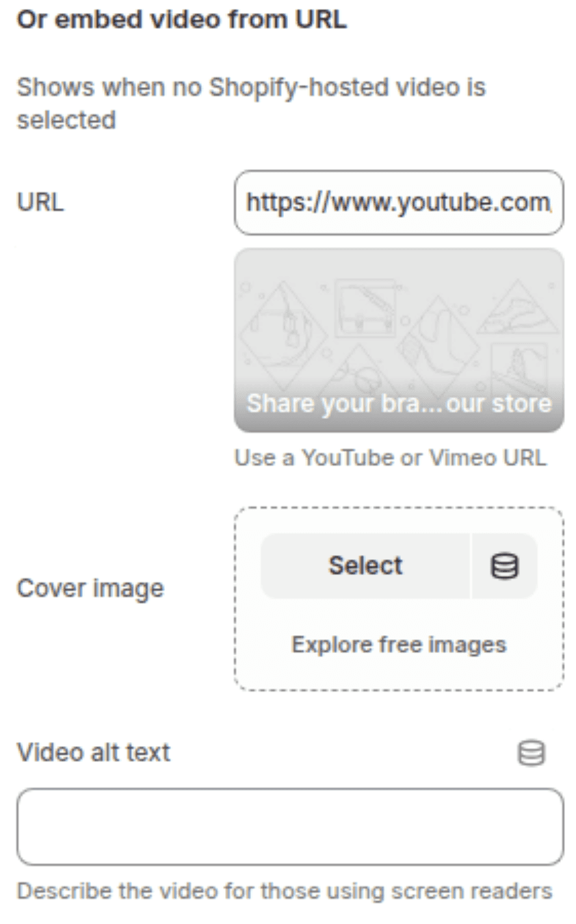Click the Video alt text label
The width and height of the screenshot is (576, 924).
[x=94, y=753]
